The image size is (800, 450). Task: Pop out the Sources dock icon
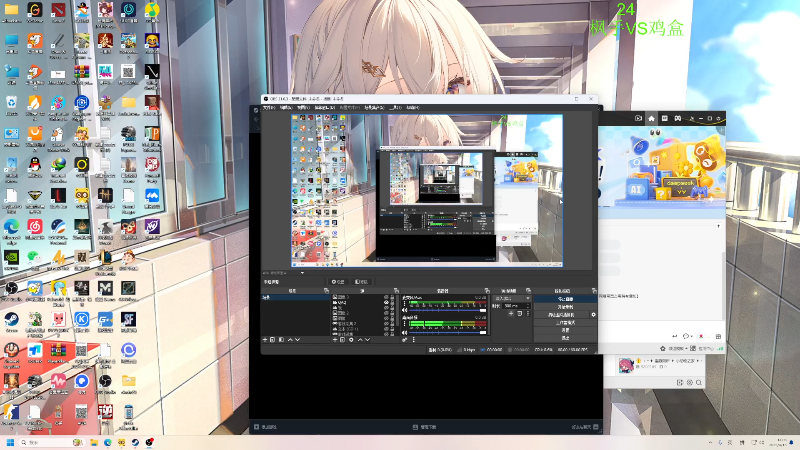pos(396,291)
